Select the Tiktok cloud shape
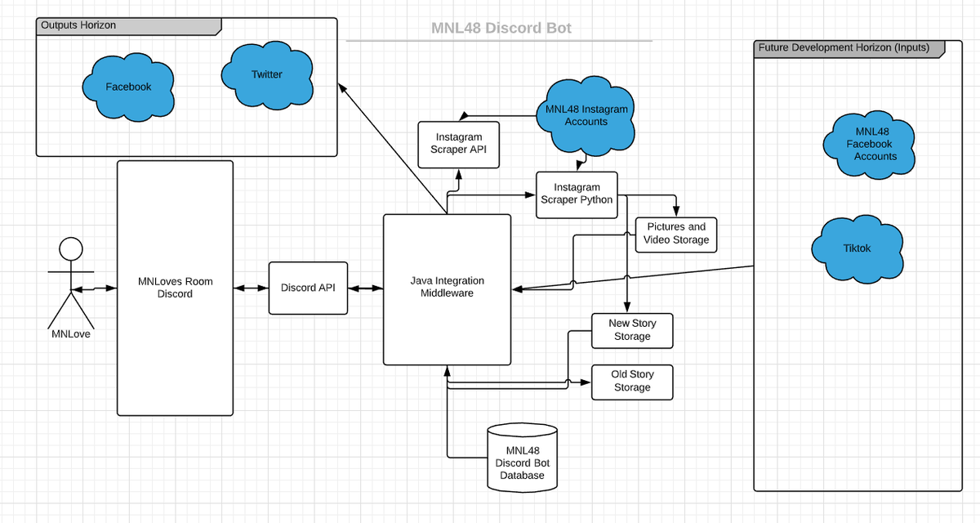The image size is (980, 523). click(x=857, y=248)
